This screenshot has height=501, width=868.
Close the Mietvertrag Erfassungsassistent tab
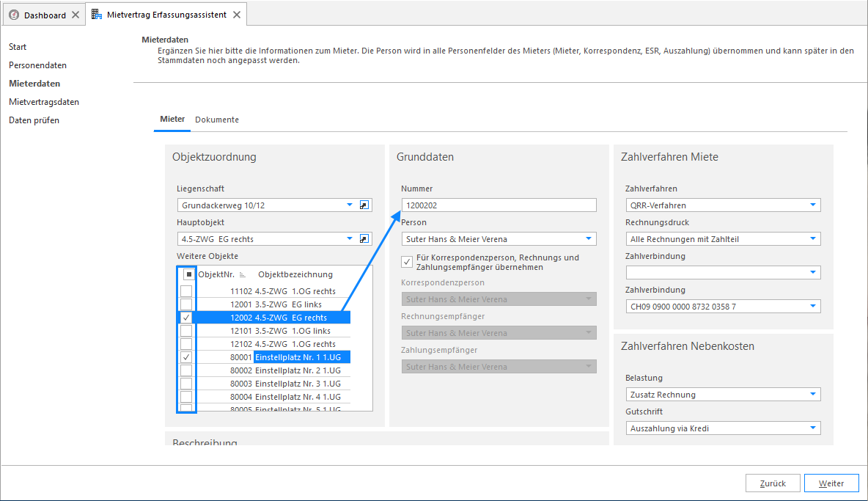coord(236,15)
